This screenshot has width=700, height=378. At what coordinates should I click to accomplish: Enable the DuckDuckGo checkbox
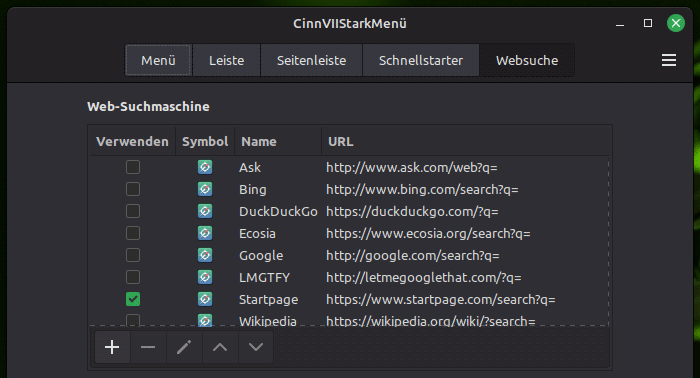(133, 211)
